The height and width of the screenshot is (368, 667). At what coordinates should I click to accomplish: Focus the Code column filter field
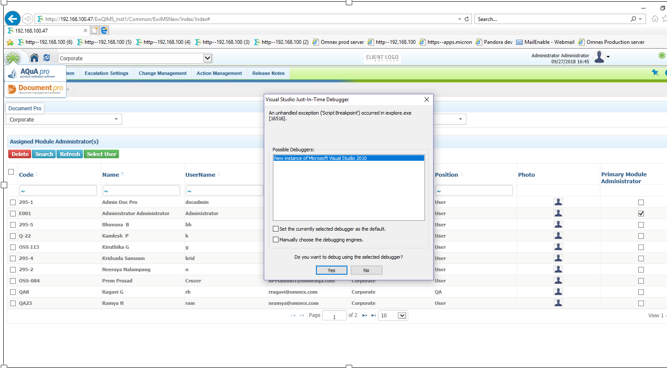pos(58,191)
